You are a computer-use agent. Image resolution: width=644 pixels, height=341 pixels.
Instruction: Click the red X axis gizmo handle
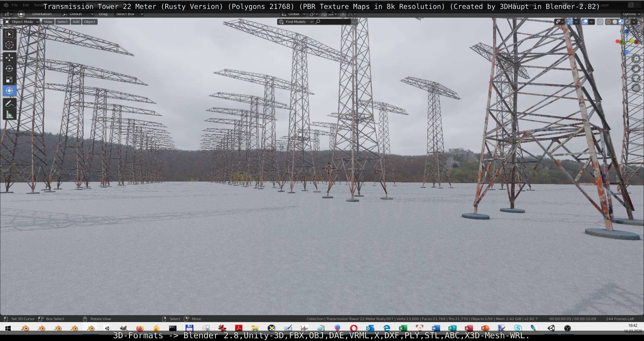pyautogui.click(x=636, y=42)
